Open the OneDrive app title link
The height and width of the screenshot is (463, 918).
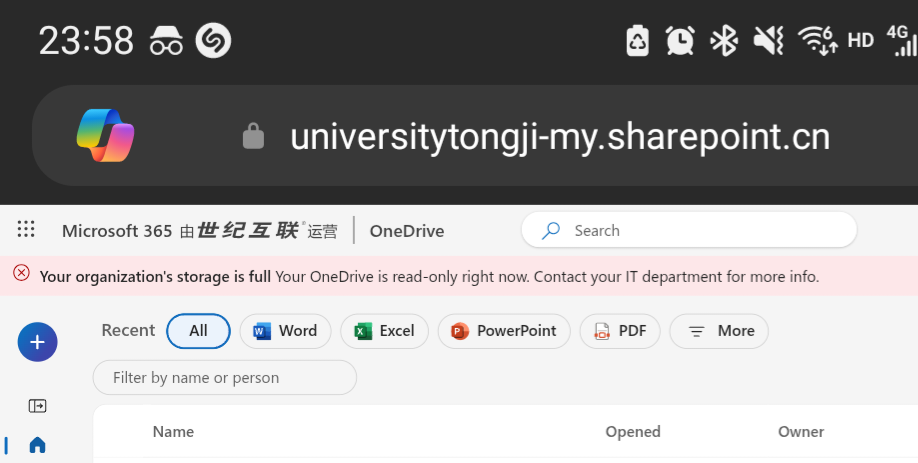407,231
